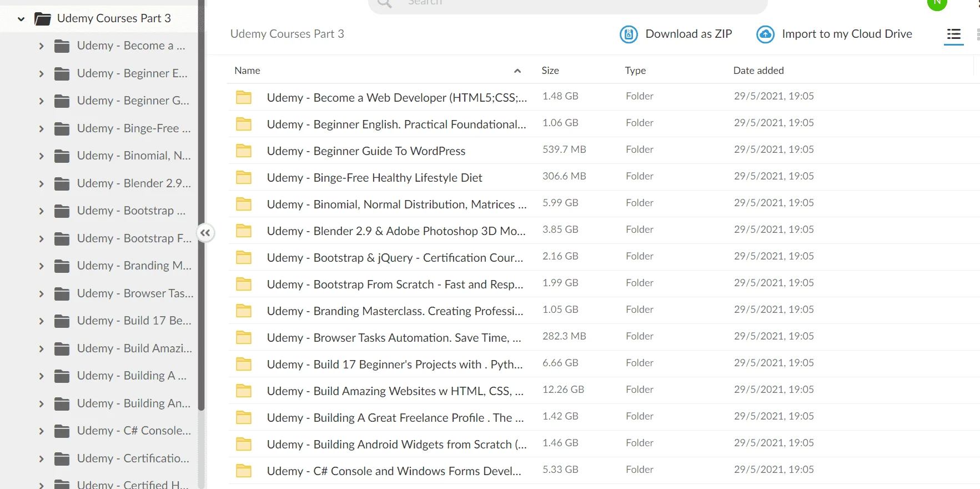Click folder icon for Blender 2.9 row
980x489 pixels.
point(244,231)
